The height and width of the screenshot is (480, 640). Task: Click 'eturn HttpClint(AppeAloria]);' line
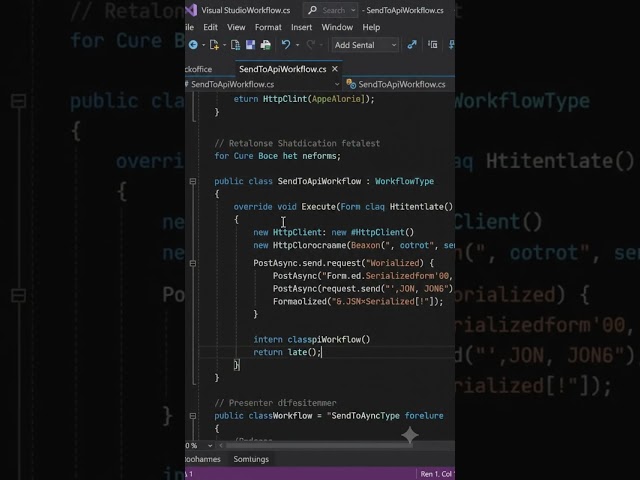click(x=304, y=99)
